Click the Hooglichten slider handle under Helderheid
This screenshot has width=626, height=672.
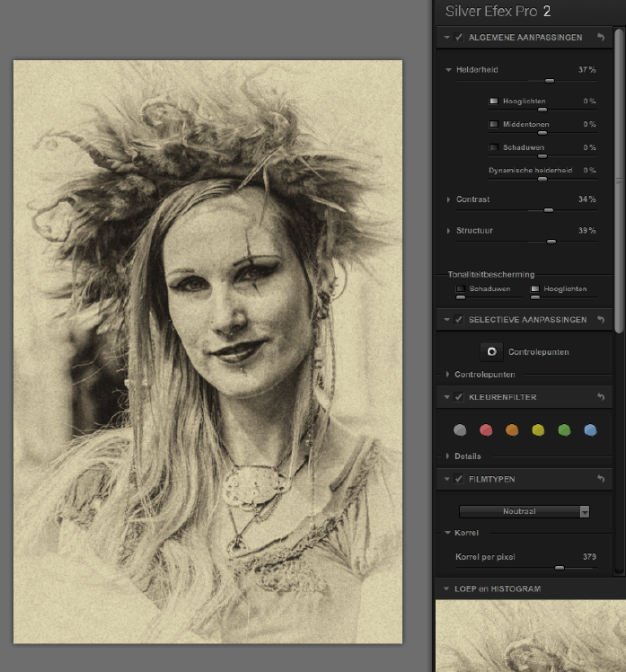pos(542,110)
